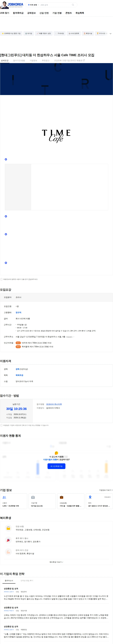Open the JOB 찾기 menu
The width and height of the screenshot is (113, 644).
point(4,13)
